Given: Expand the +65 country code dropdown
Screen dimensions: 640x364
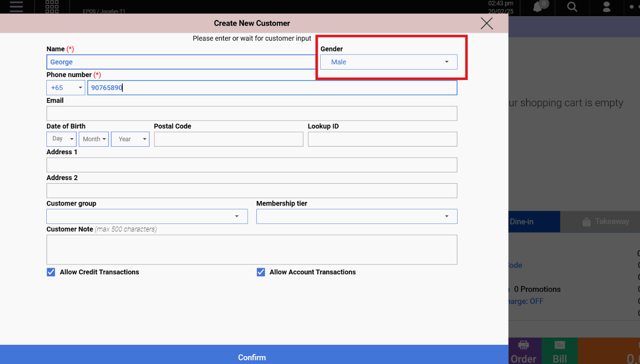Looking at the screenshot, I should 66,88.
